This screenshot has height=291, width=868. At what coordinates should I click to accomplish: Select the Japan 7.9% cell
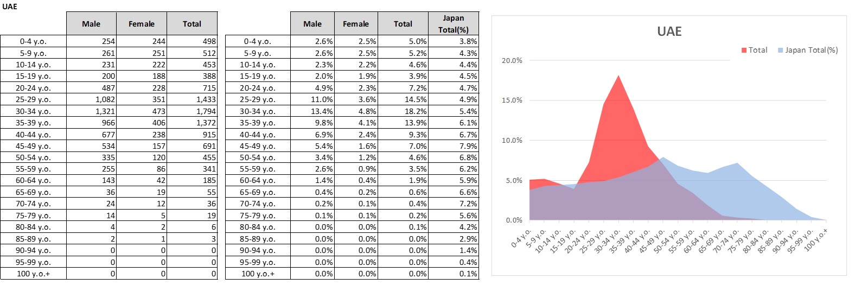point(453,146)
